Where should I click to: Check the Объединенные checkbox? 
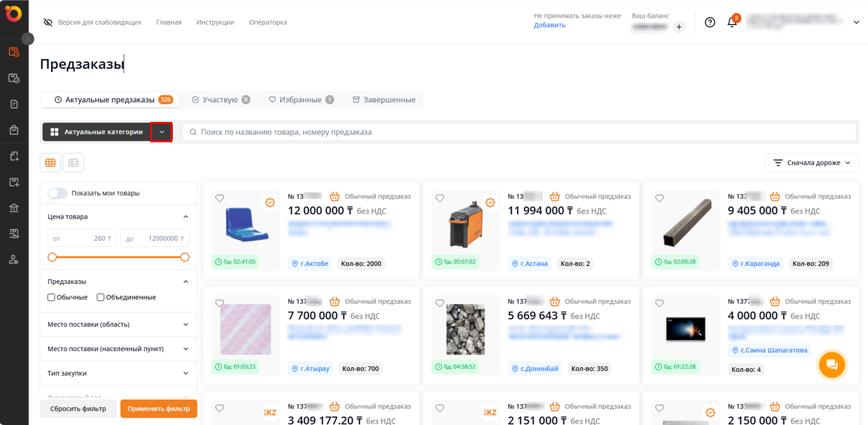pos(100,297)
